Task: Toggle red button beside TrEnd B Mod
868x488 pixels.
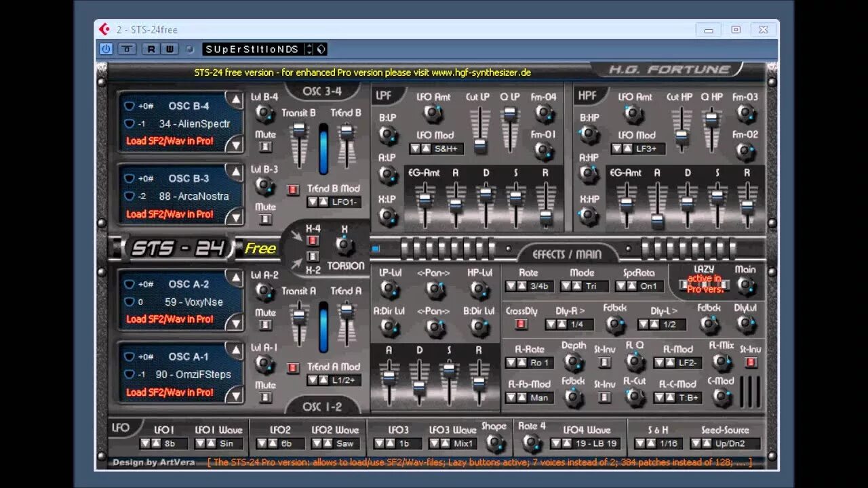Action: point(293,190)
